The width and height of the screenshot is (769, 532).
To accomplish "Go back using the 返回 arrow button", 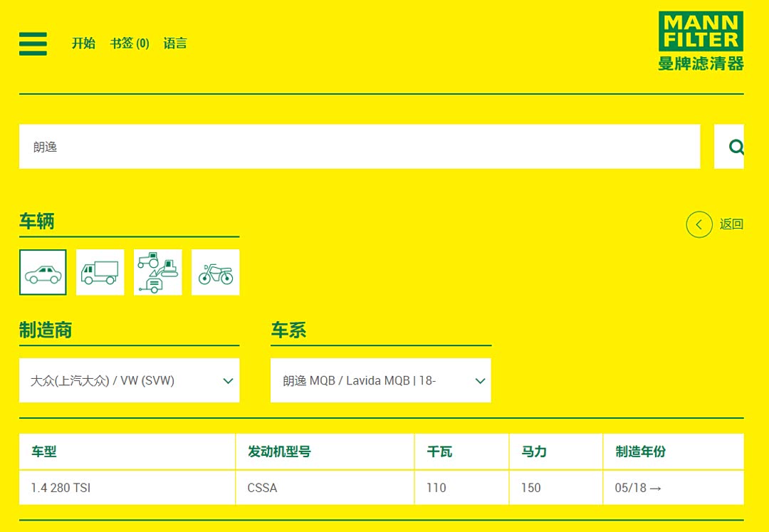I will point(699,224).
